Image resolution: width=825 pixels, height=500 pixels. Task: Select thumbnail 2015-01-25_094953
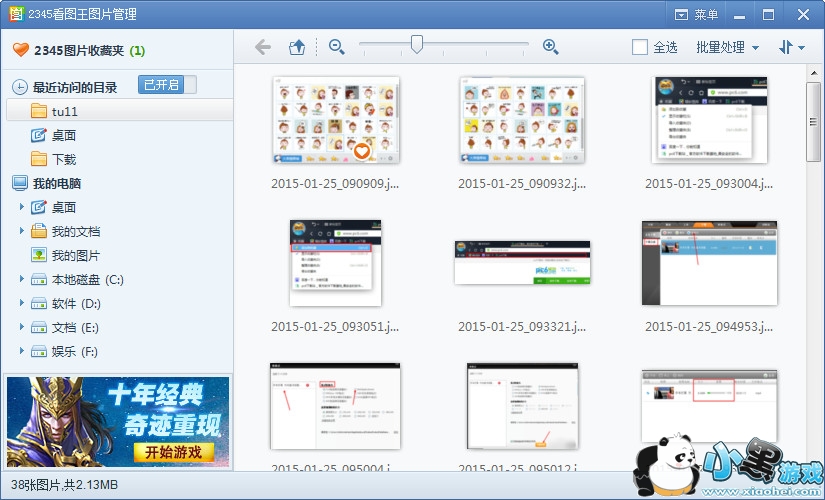(x=709, y=263)
